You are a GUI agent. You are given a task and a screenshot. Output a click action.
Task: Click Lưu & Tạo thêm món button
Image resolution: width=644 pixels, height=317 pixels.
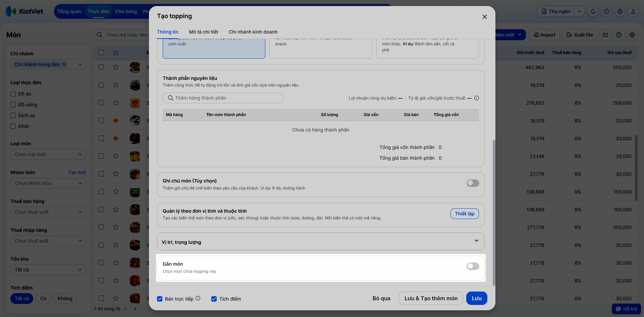tap(431, 298)
